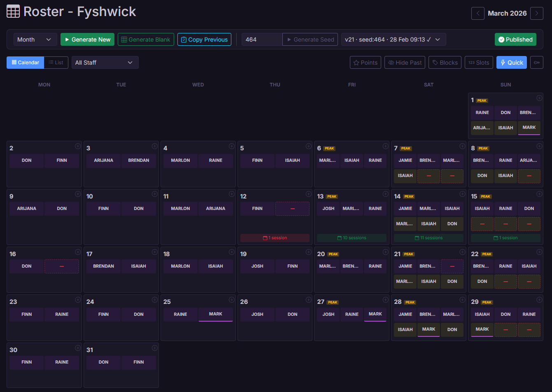Click the plus icon on the March 31 cell
Image resolution: width=552 pixels, height=392 pixels.
[x=155, y=348]
